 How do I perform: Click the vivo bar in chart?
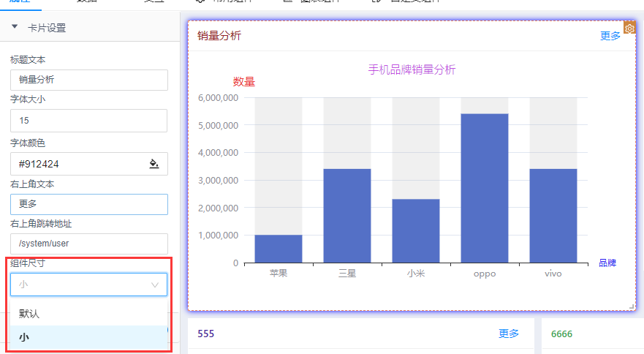pyautogui.click(x=553, y=216)
